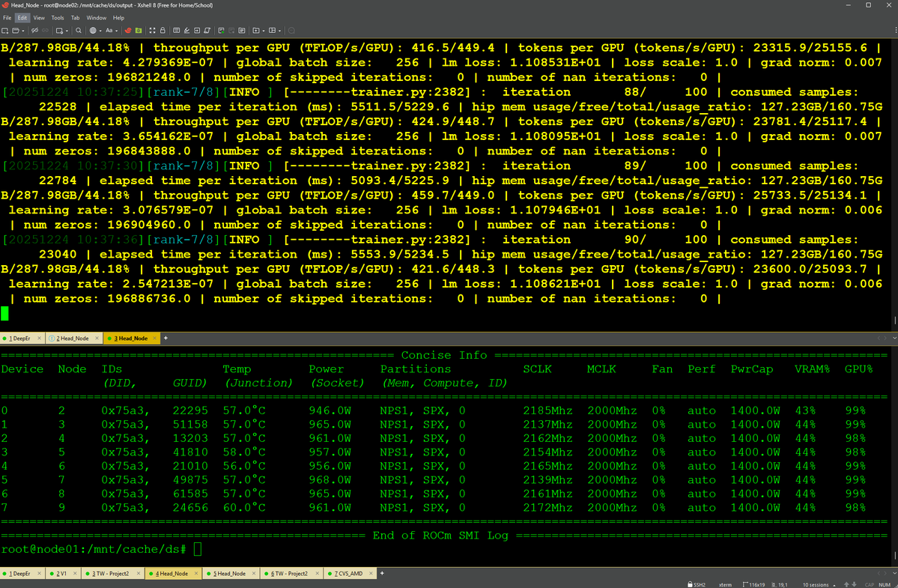Open the Edit menu
Image resolution: width=898 pixels, height=588 pixels.
point(22,18)
